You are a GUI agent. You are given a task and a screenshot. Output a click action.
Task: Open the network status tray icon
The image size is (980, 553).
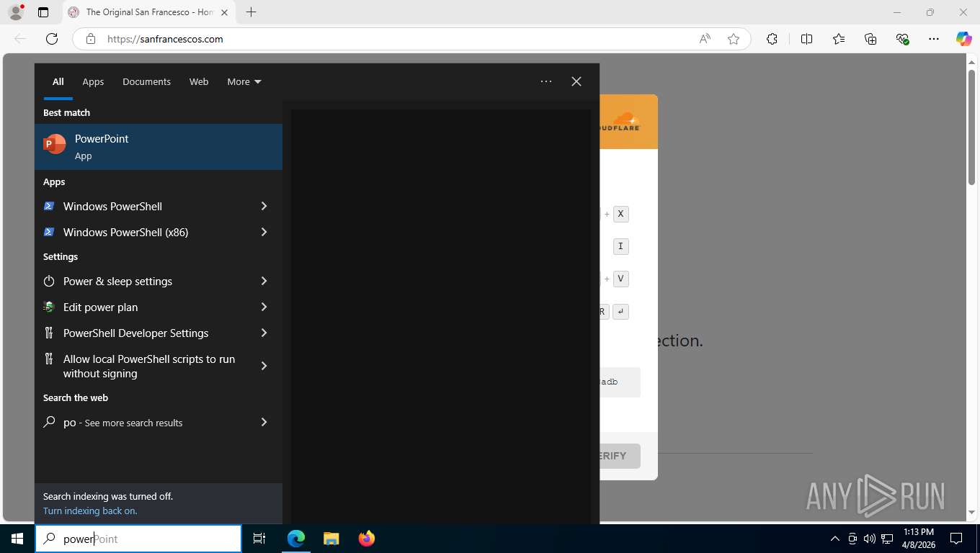[888, 538]
